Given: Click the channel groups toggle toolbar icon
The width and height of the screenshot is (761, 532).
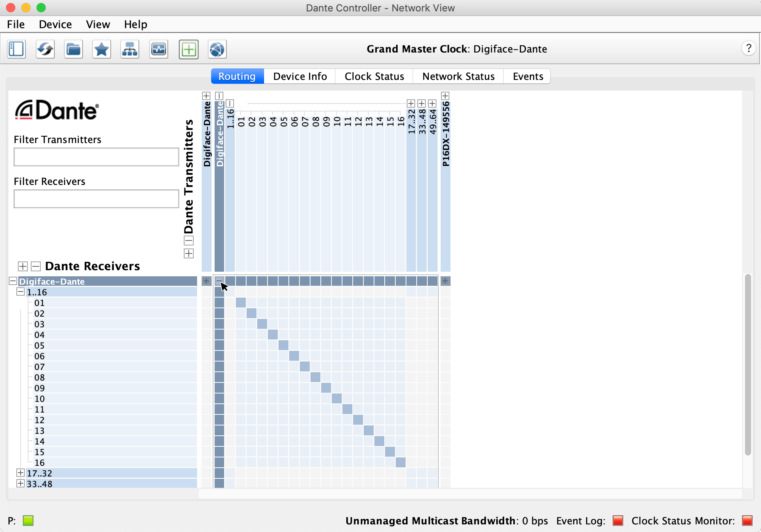Looking at the screenshot, I should click(16, 49).
